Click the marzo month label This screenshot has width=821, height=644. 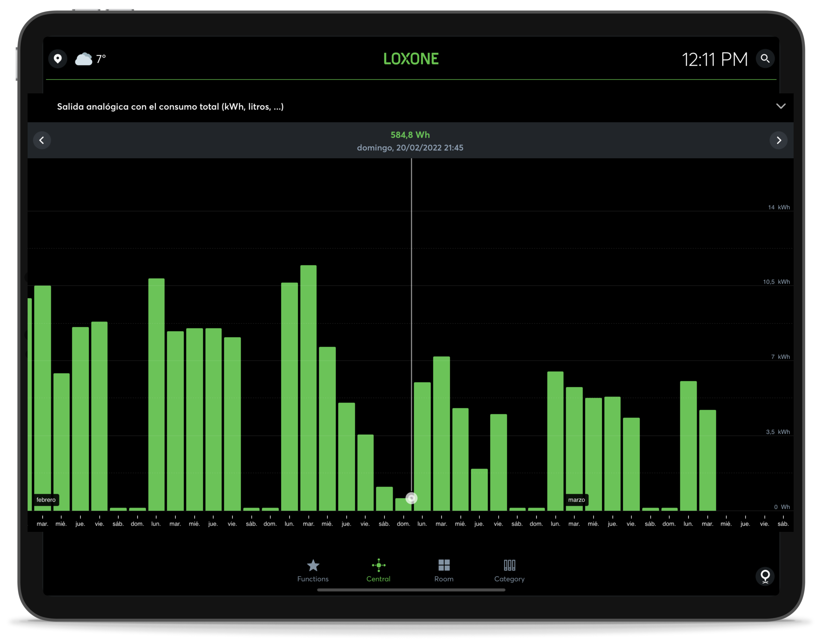[x=576, y=500]
